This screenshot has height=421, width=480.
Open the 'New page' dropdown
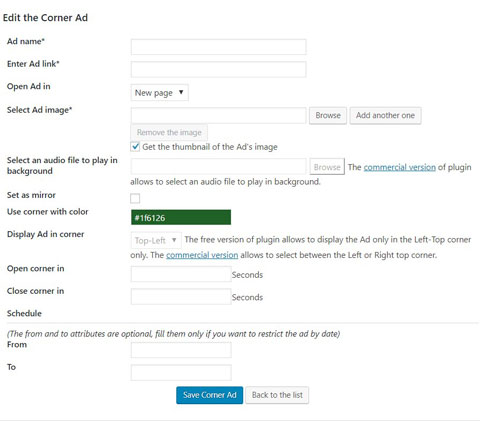pyautogui.click(x=159, y=93)
